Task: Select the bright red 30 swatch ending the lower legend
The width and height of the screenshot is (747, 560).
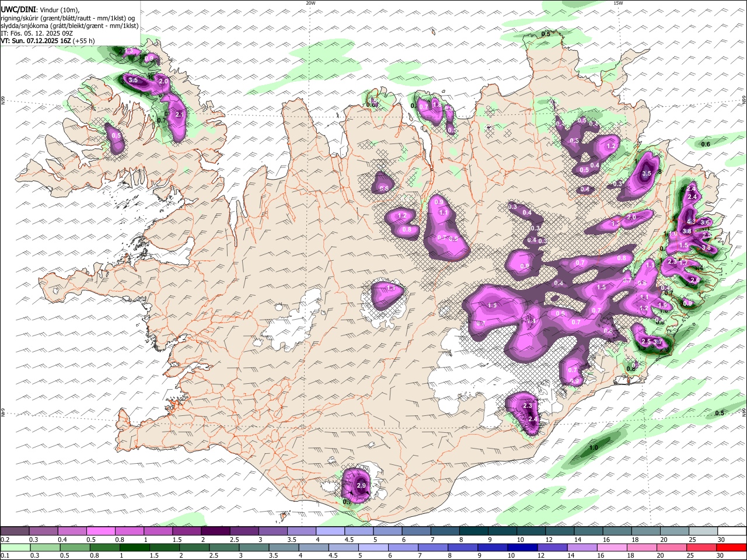Action: click(x=732, y=548)
